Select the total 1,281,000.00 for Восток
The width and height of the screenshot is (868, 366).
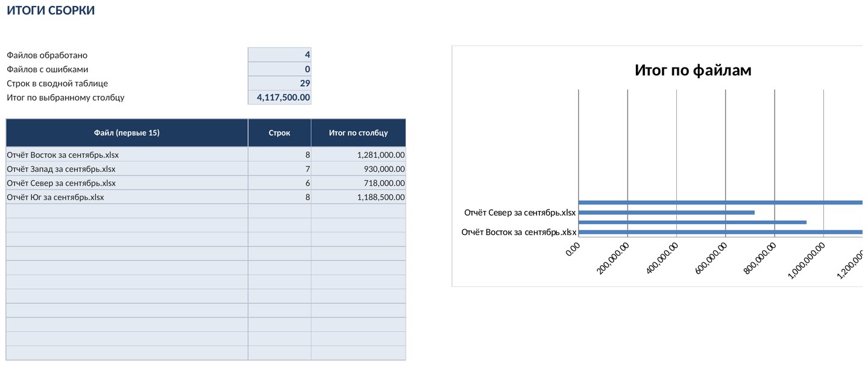tap(359, 155)
